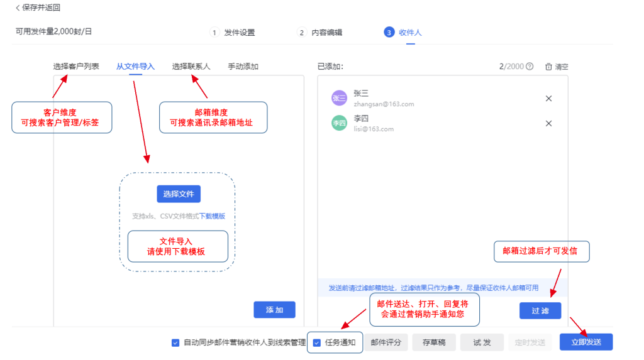Click the trash icon 清空
The width and height of the screenshot is (644, 360).
(548, 67)
